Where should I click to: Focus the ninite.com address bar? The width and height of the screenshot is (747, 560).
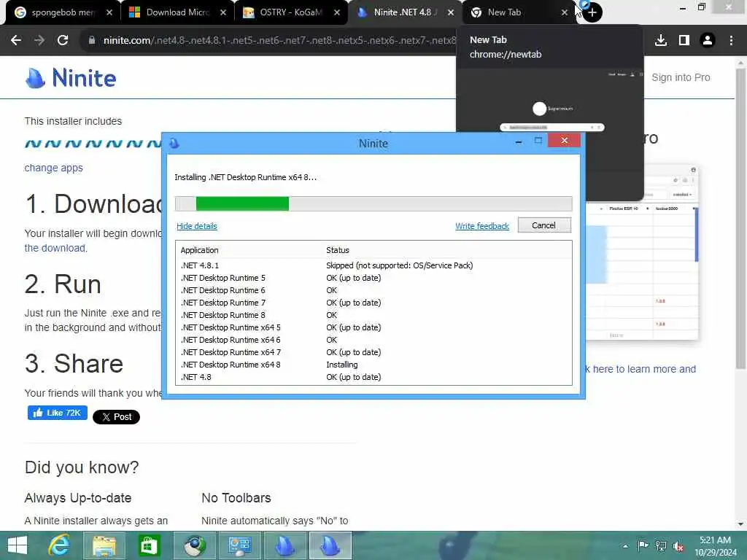pos(279,41)
